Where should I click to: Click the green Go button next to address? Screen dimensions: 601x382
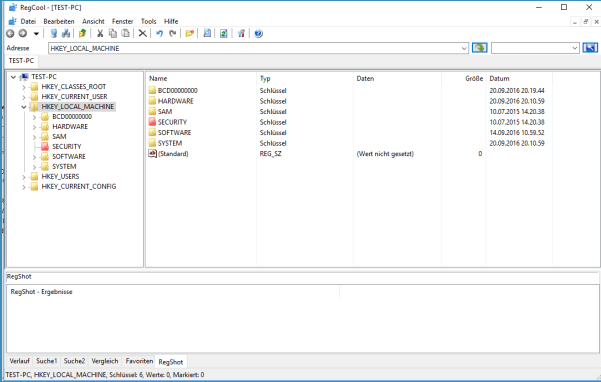tap(479, 48)
